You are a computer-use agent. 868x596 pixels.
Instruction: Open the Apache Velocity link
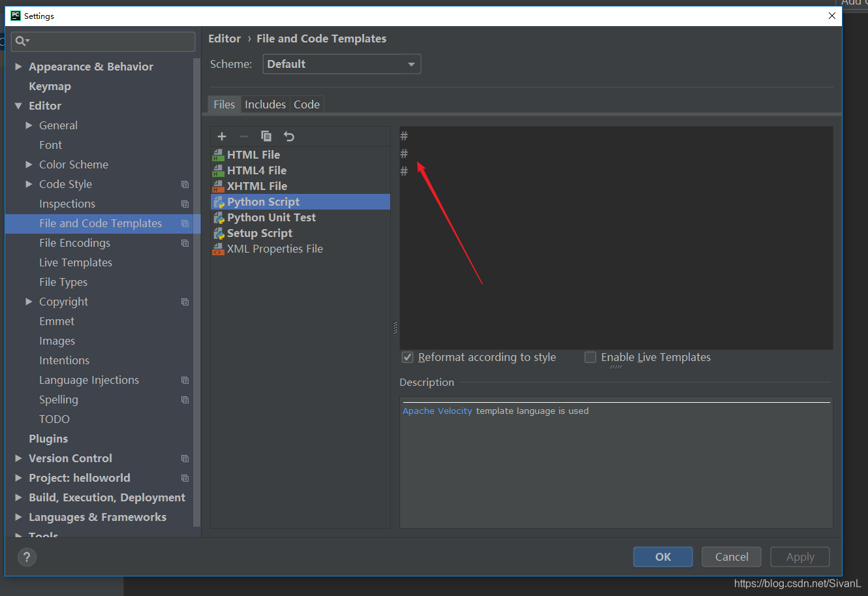(437, 411)
